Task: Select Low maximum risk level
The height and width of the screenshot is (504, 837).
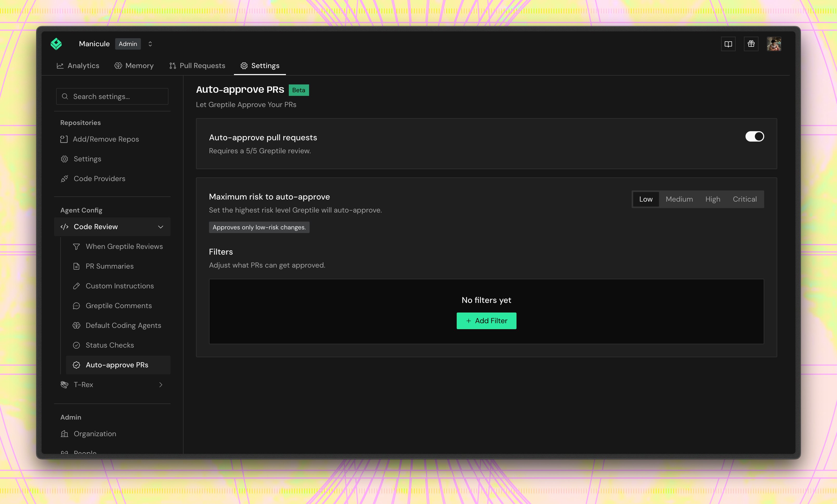Action: pyautogui.click(x=646, y=199)
